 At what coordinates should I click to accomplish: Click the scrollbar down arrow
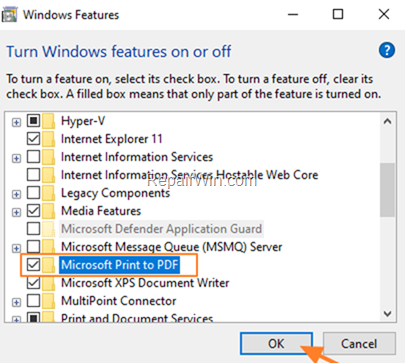click(x=387, y=313)
